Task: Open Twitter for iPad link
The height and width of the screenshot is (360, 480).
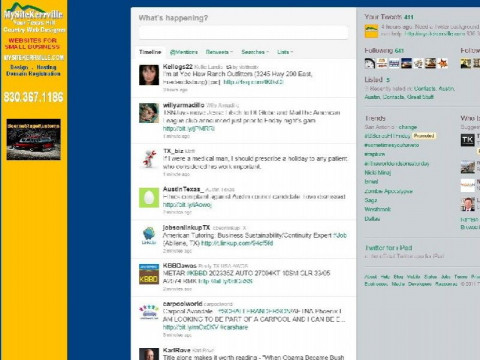Action: click(x=389, y=248)
